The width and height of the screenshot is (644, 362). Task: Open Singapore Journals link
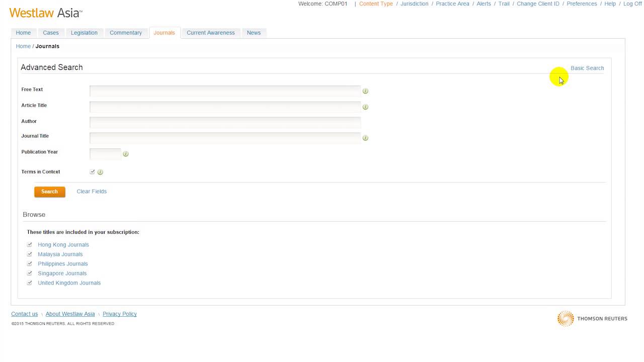click(62, 274)
